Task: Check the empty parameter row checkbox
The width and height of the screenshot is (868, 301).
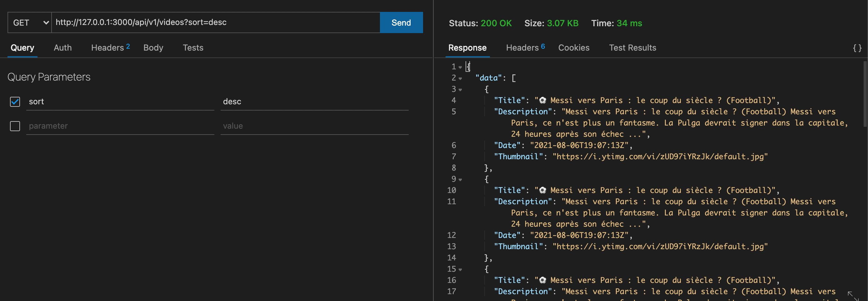Action: (x=15, y=126)
